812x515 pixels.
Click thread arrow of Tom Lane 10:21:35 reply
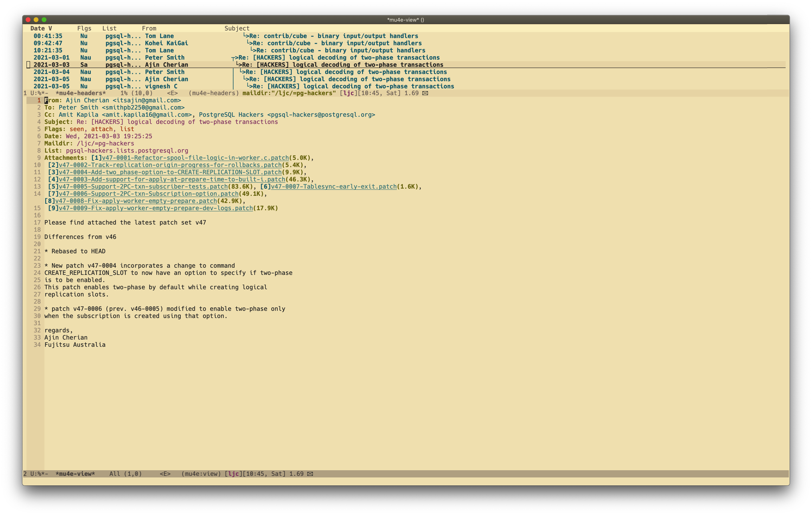coord(253,50)
